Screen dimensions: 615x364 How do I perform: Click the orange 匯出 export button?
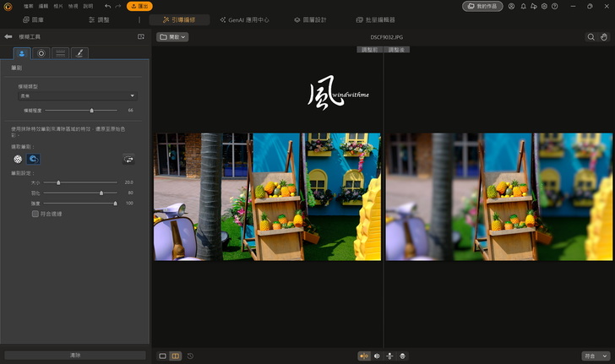pyautogui.click(x=139, y=6)
